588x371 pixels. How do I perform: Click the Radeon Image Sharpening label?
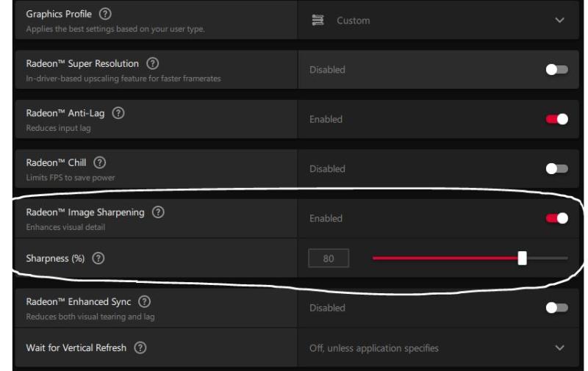tap(85, 212)
